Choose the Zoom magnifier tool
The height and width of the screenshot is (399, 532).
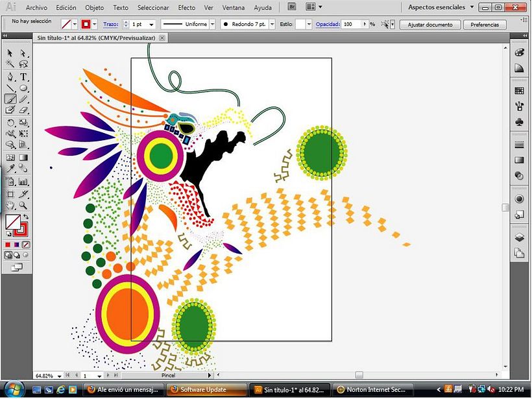(x=23, y=205)
